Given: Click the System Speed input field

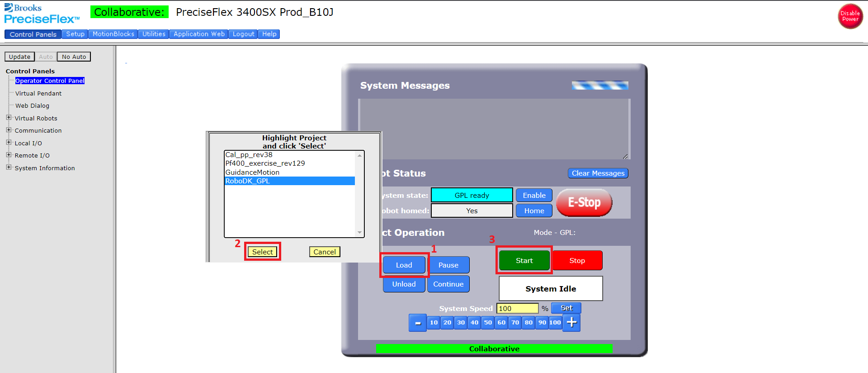Looking at the screenshot, I should pos(517,308).
